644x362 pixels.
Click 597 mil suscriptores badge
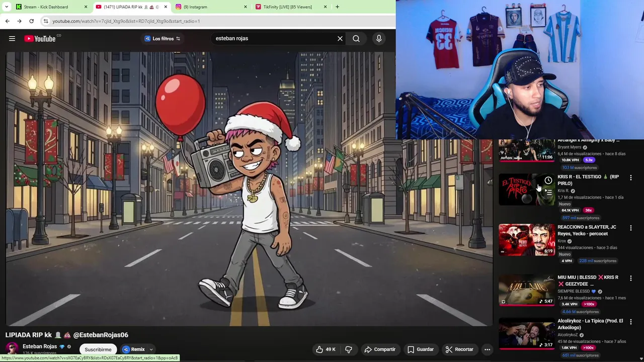(x=581, y=218)
